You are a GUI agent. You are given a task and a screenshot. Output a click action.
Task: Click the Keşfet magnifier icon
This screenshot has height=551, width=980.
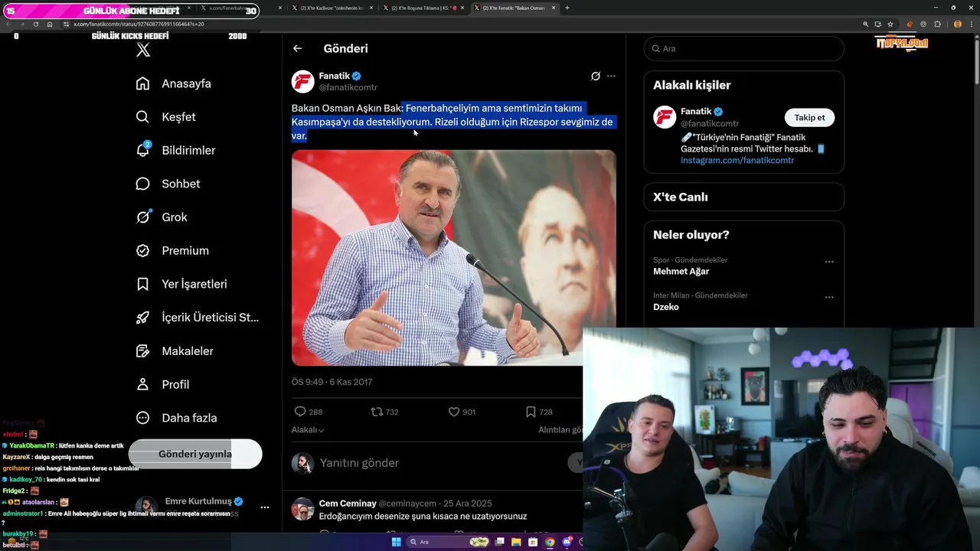click(x=142, y=117)
